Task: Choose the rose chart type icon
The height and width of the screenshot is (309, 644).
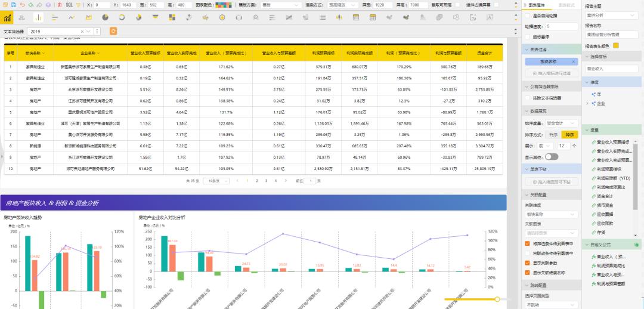Action: coord(139,18)
